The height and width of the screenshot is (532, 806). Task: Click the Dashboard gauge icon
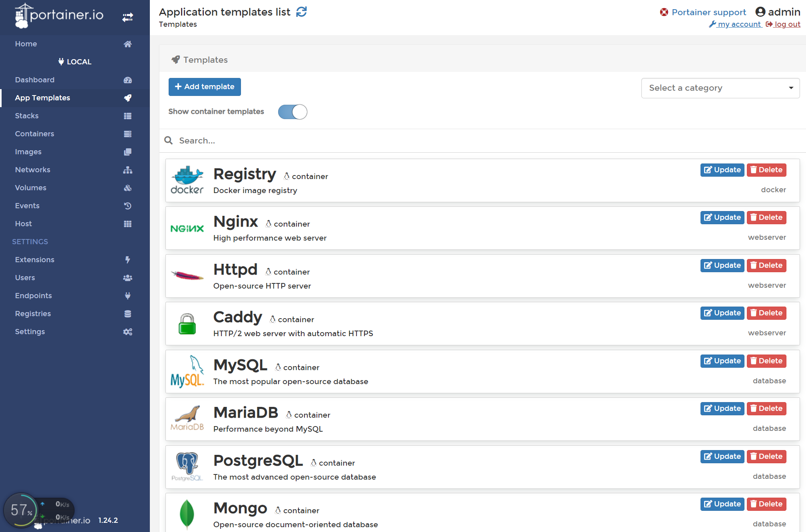click(x=127, y=80)
